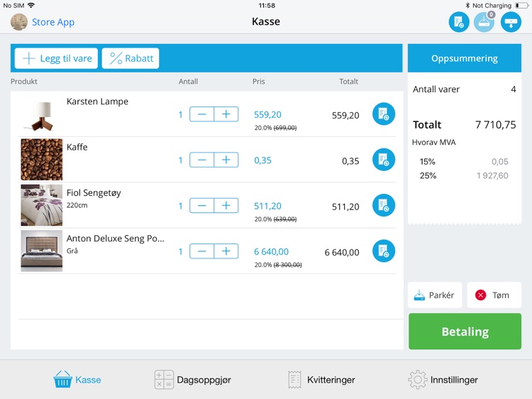532x399 pixels.
Task: Edit Kaffe price 0,35
Action: coord(262,160)
